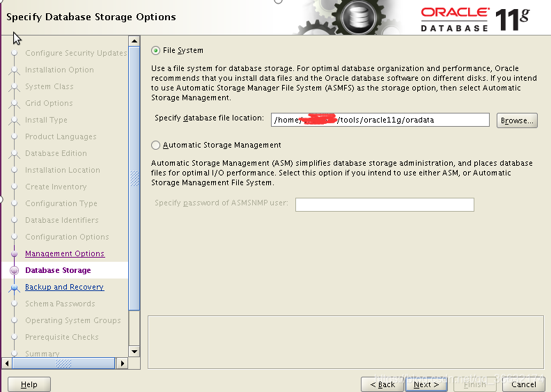The height and width of the screenshot is (392, 551).
Task: Click the horizontal scrollbar thumb under steps
Action: coord(63,363)
